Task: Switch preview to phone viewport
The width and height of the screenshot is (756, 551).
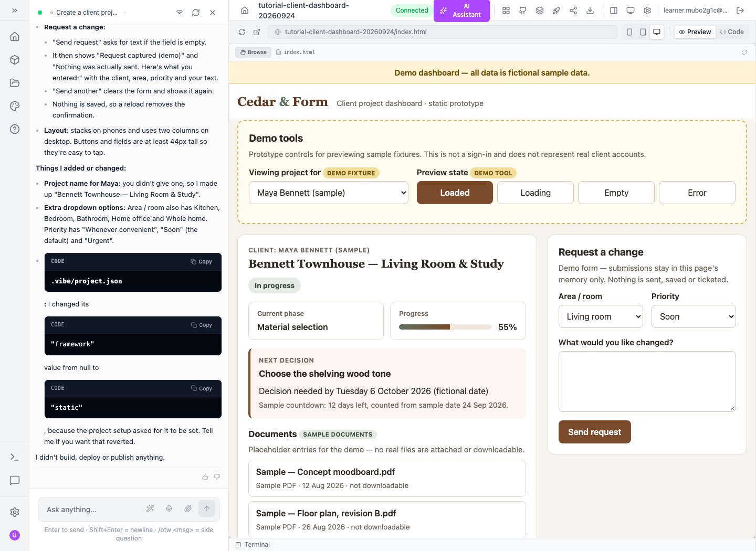Action: tap(629, 32)
